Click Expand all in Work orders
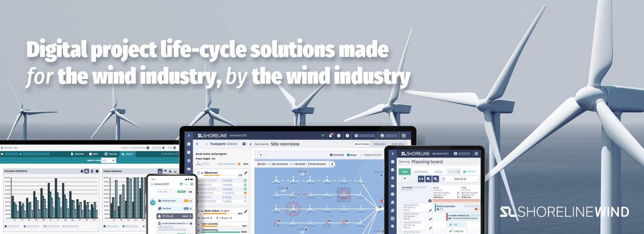The height and width of the screenshot is (234, 644). 205,218
